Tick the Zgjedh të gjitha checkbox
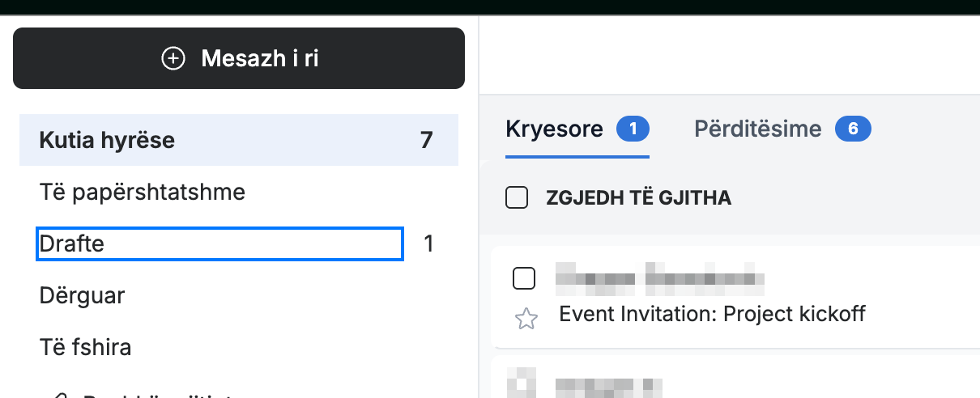Viewport: 980px width, 398px height. (x=517, y=197)
